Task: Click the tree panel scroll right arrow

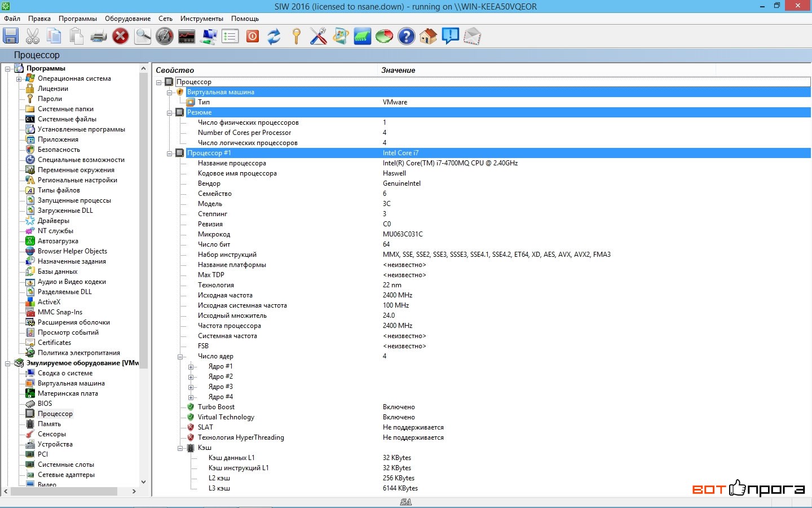Action: click(134, 491)
